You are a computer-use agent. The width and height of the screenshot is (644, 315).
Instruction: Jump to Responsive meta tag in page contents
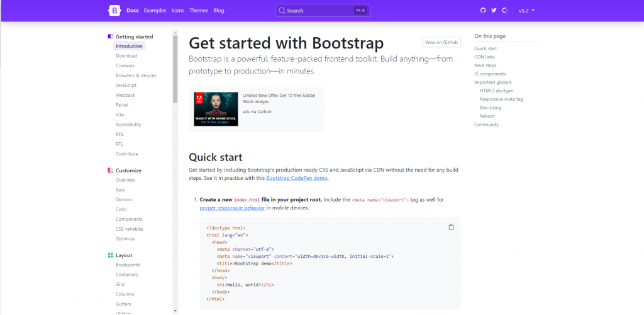(x=501, y=99)
